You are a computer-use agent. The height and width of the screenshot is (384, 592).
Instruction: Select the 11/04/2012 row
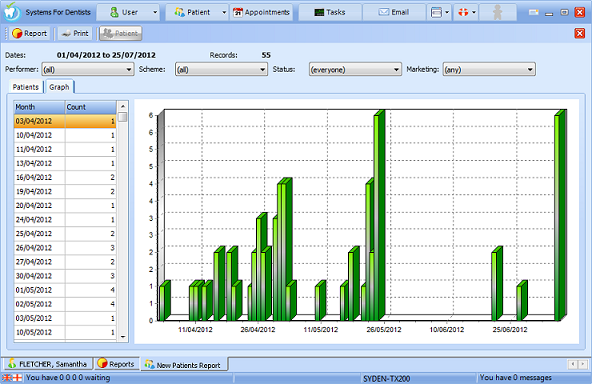[65, 149]
